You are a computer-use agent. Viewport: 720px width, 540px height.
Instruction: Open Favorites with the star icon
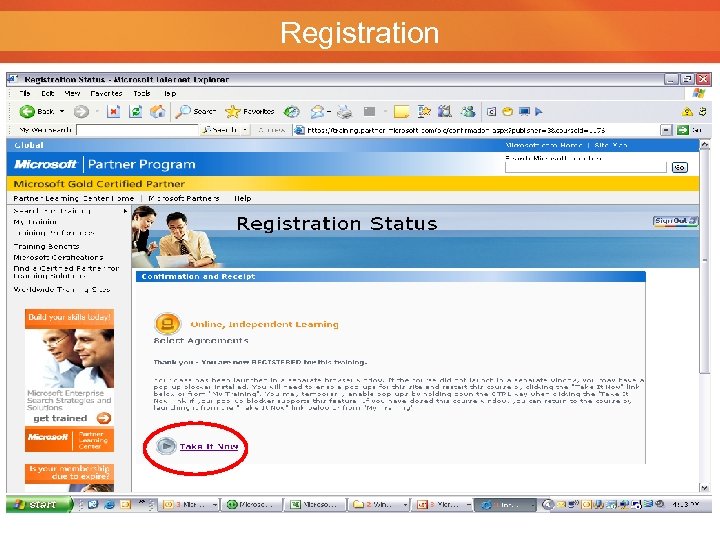tap(249, 111)
